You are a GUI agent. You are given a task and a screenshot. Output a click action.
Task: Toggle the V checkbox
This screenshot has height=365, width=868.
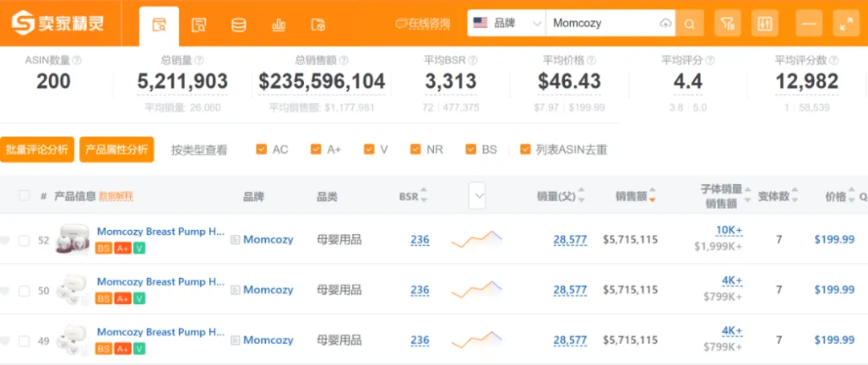[x=369, y=150]
